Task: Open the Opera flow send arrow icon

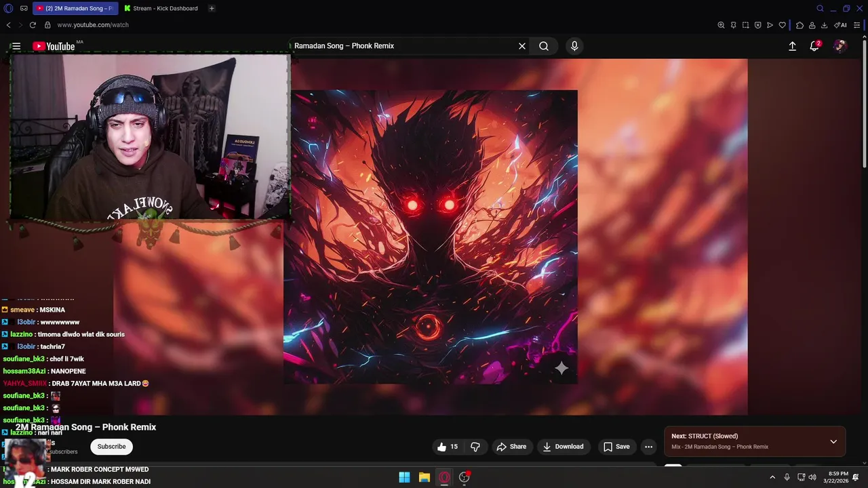Action: pyautogui.click(x=770, y=25)
